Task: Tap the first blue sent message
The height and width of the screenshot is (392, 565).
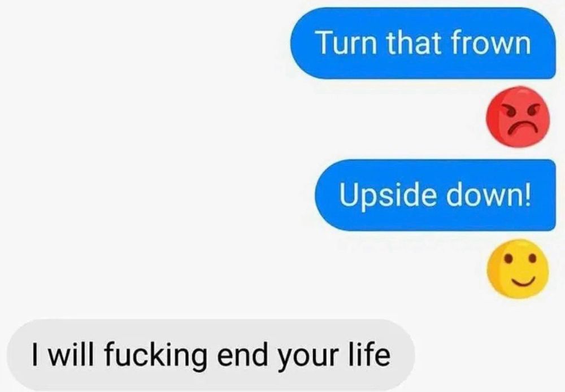Action: coord(423,43)
